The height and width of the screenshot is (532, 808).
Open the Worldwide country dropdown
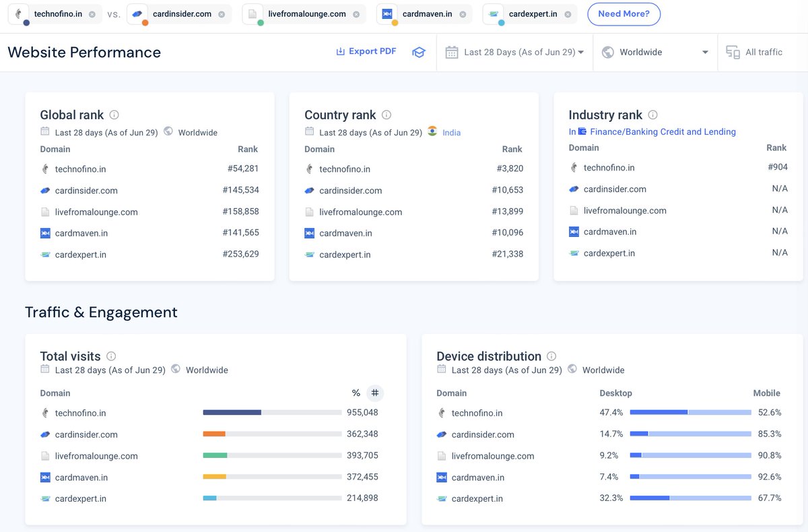click(x=655, y=52)
